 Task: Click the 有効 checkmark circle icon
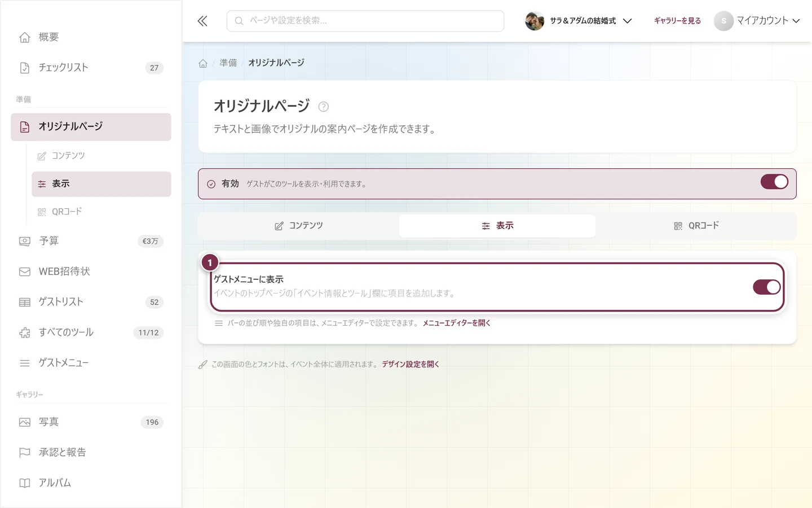tap(211, 184)
